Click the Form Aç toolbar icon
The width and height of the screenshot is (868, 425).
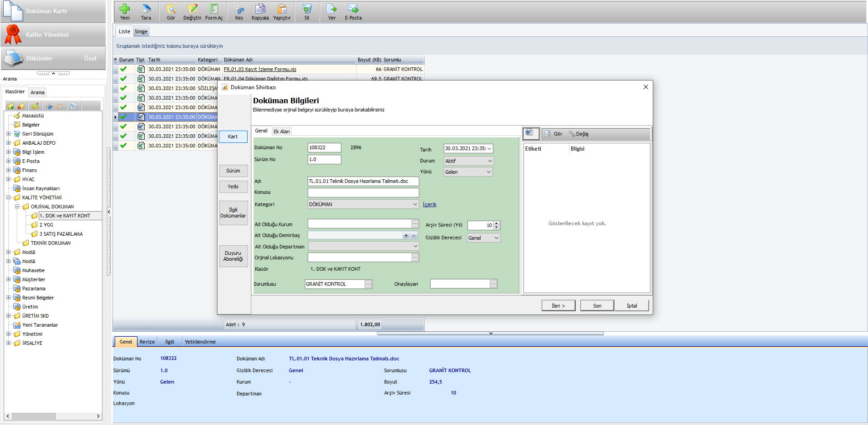point(214,9)
